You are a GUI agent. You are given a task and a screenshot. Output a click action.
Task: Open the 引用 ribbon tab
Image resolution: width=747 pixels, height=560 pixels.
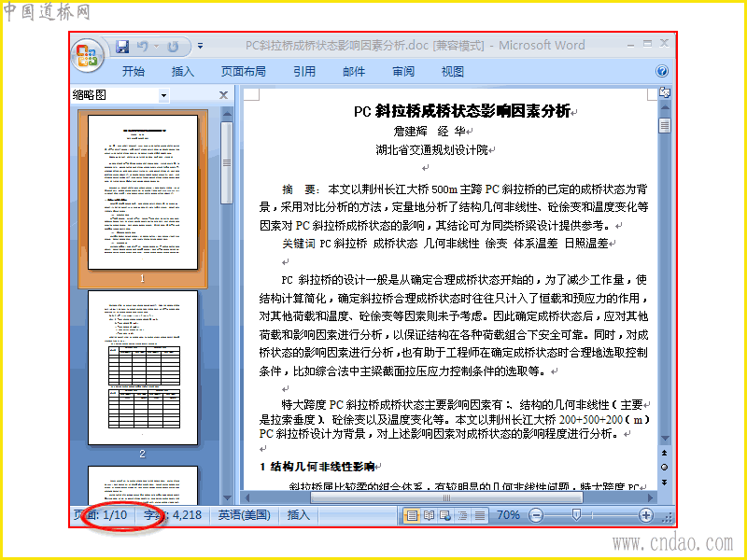tap(304, 72)
